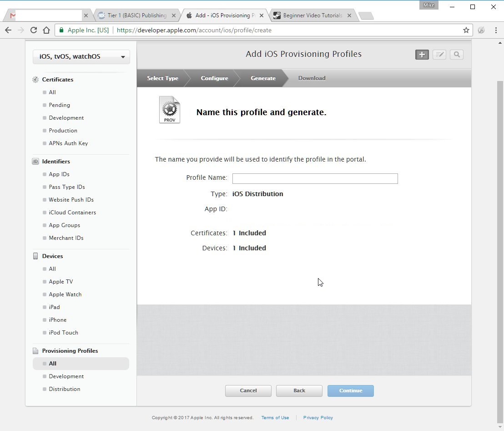
Task: Click the Devices section phone icon
Action: click(35, 256)
